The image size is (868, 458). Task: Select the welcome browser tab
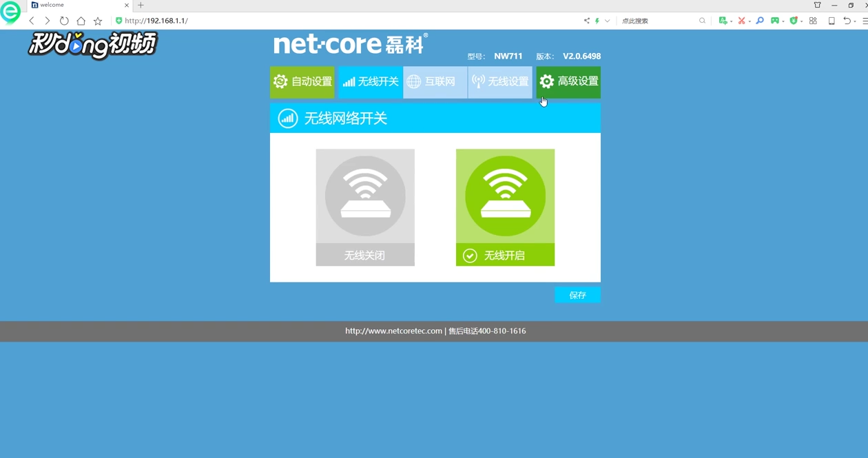[79, 5]
